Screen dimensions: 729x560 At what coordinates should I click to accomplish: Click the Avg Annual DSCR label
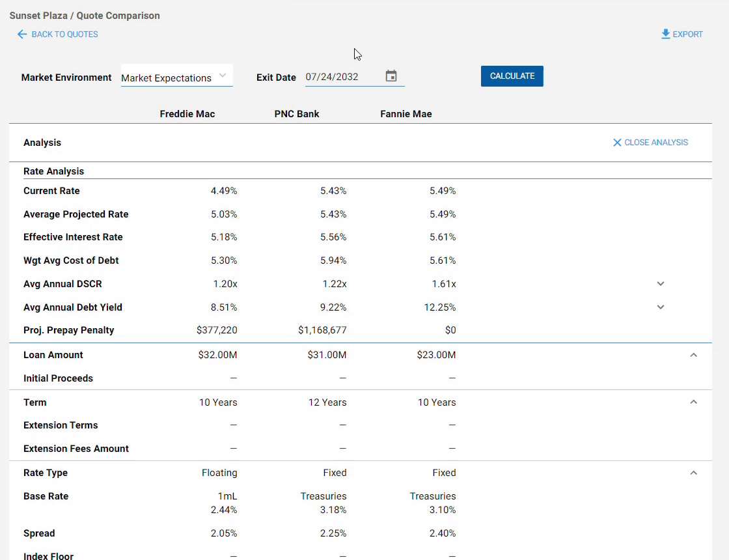(x=62, y=284)
